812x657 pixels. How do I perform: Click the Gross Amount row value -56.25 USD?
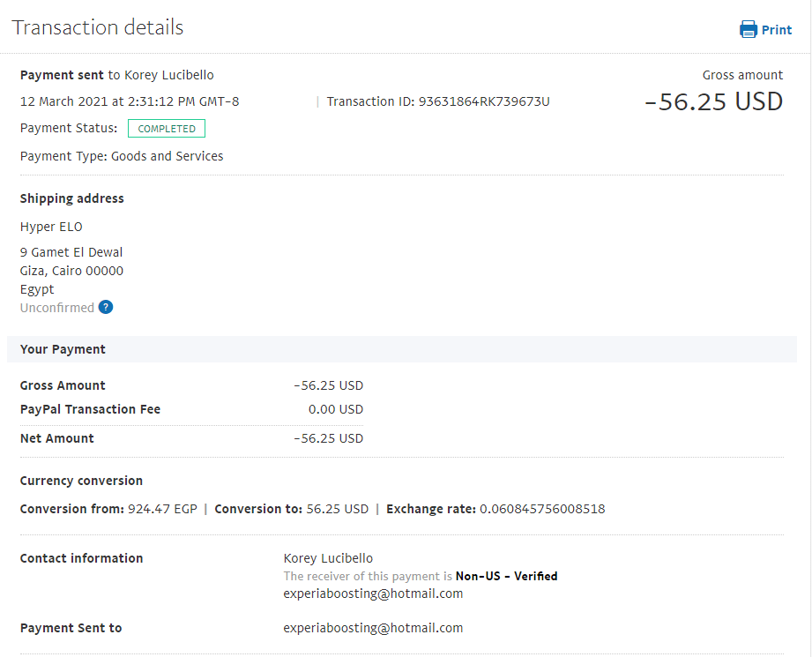328,385
